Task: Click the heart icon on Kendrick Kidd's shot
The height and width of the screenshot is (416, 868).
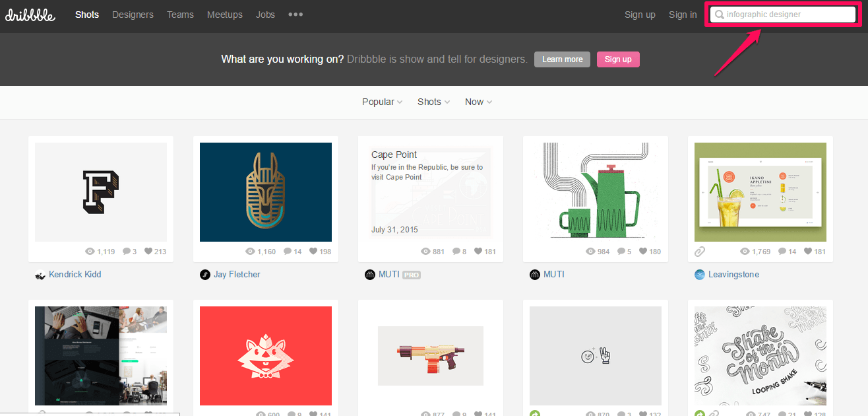Action: [148, 252]
